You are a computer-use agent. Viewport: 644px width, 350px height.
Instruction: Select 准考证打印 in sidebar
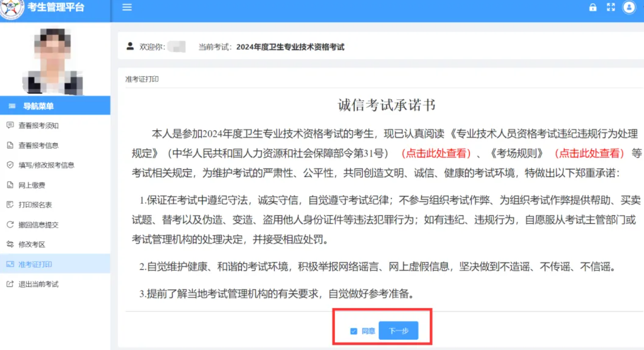(x=35, y=264)
